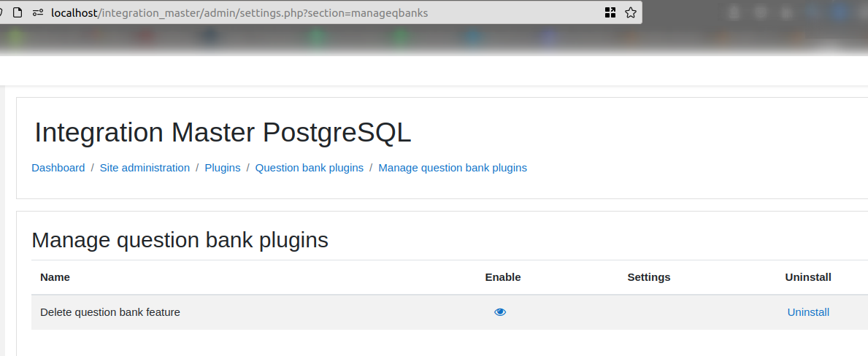Click the page document icon before URL
Image resolution: width=868 pixels, height=356 pixels.
[18, 12]
